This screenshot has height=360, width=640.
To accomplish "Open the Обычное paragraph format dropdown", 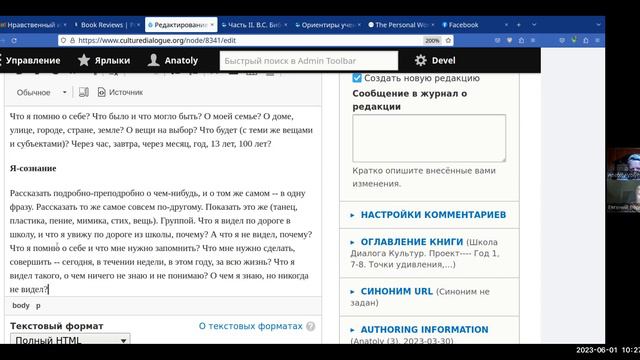I will point(41,93).
